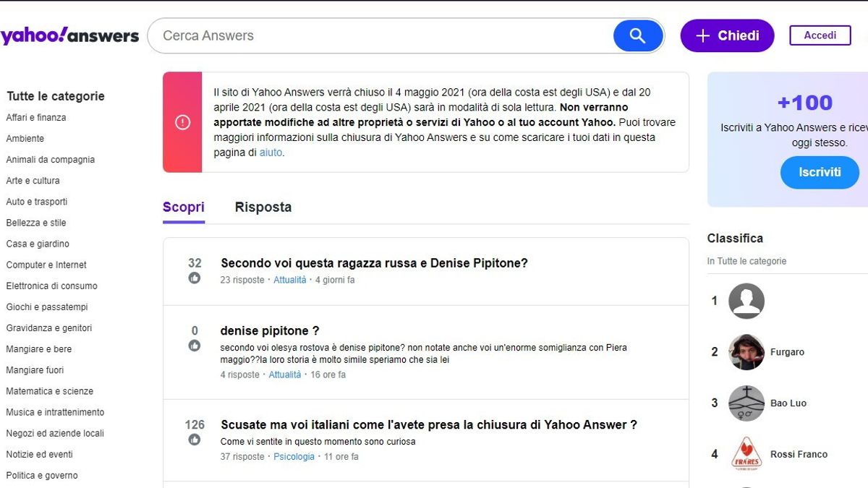Open the Computer e Internet category
868x488 pixels.
46,265
